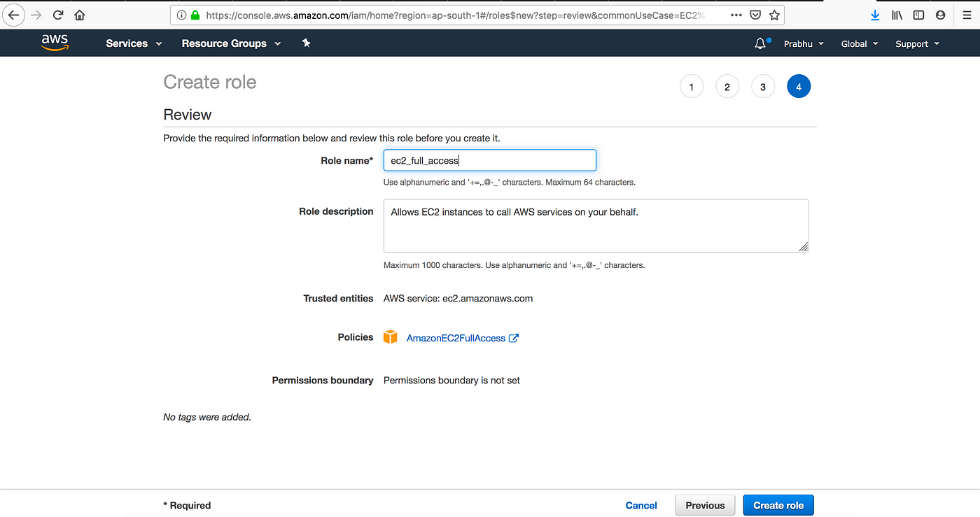Viewport: 980px width, 517px height.
Task: Jump to step 1 of Create role
Action: [692, 87]
